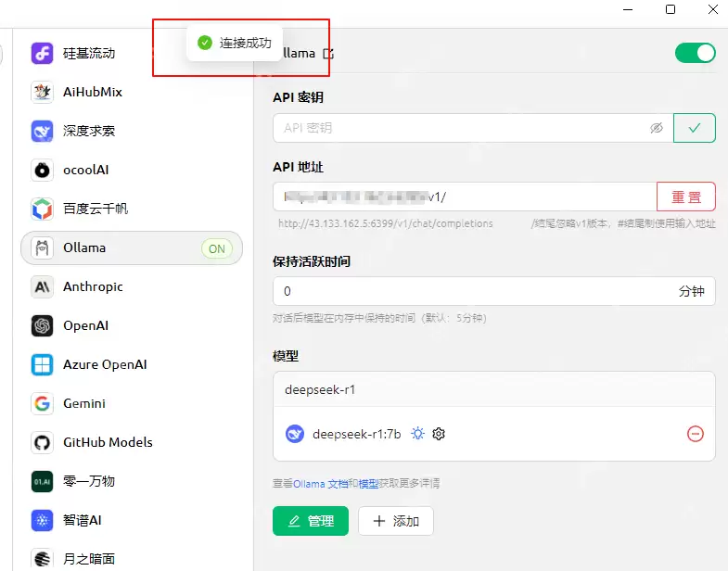Open the 模型 link below the model list
This screenshot has width=728, height=571.
(369, 484)
